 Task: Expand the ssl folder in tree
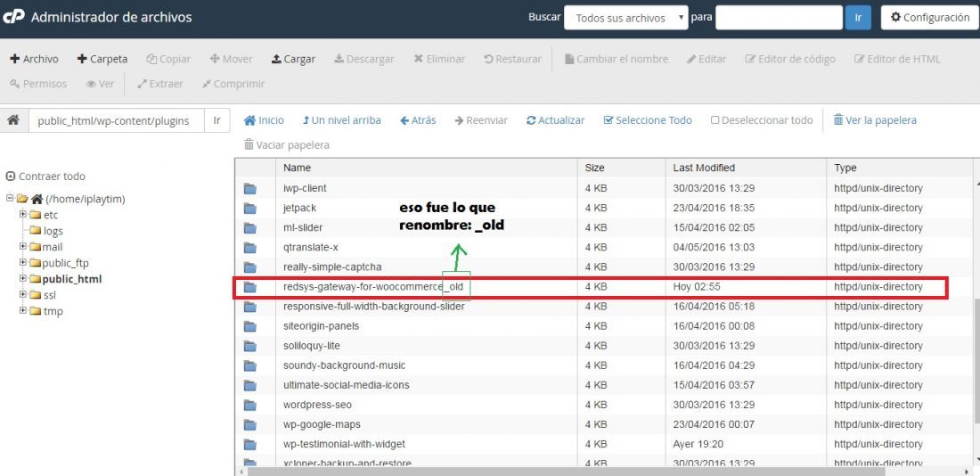tap(23, 295)
